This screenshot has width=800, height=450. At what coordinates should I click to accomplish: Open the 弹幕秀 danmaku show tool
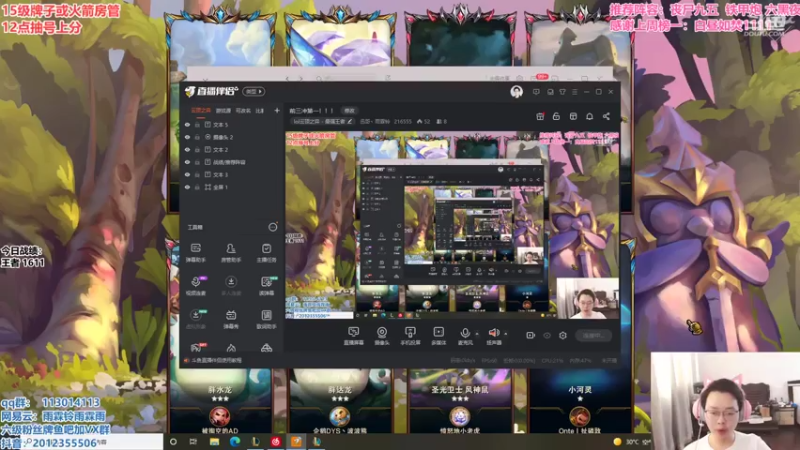(x=231, y=319)
